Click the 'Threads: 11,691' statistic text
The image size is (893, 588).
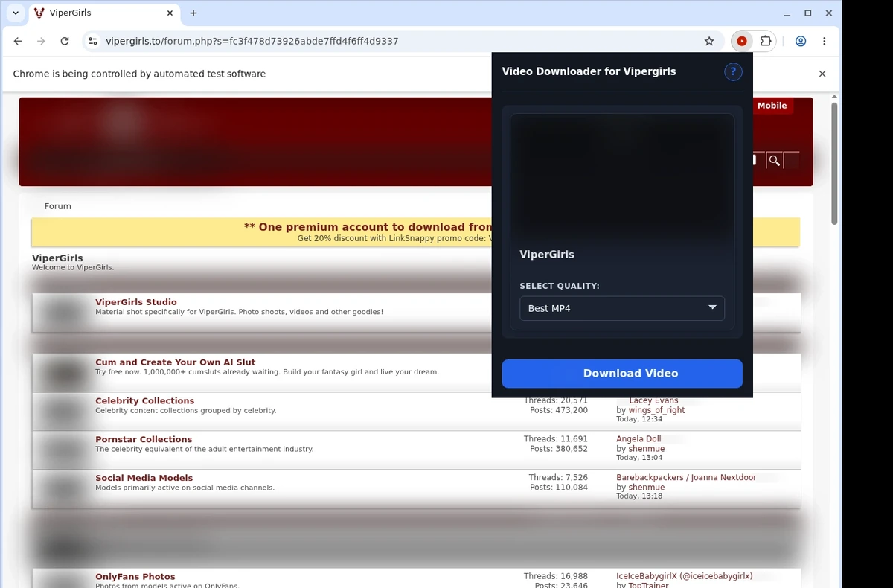555,439
